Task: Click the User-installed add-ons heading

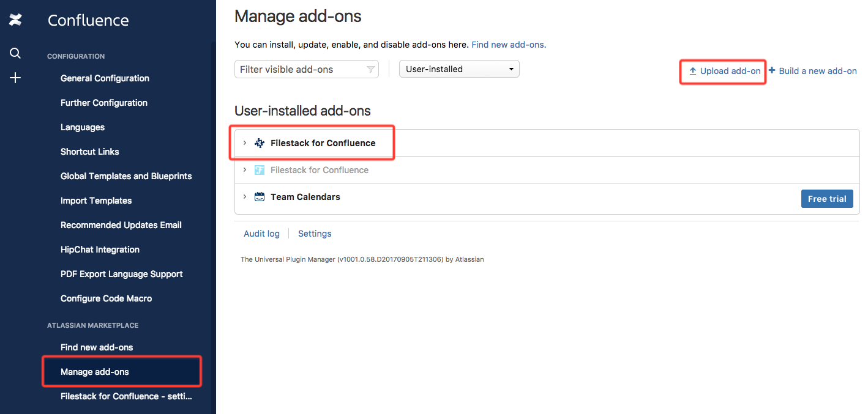Action: click(302, 111)
